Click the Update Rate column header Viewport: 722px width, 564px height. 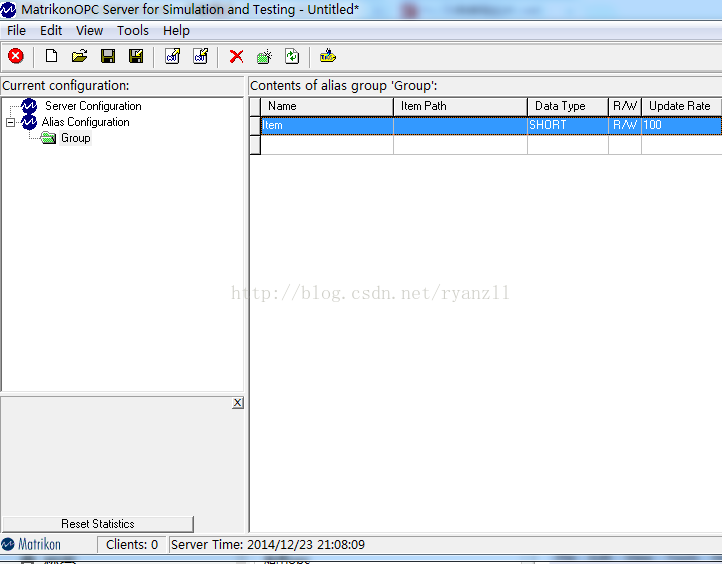point(681,106)
